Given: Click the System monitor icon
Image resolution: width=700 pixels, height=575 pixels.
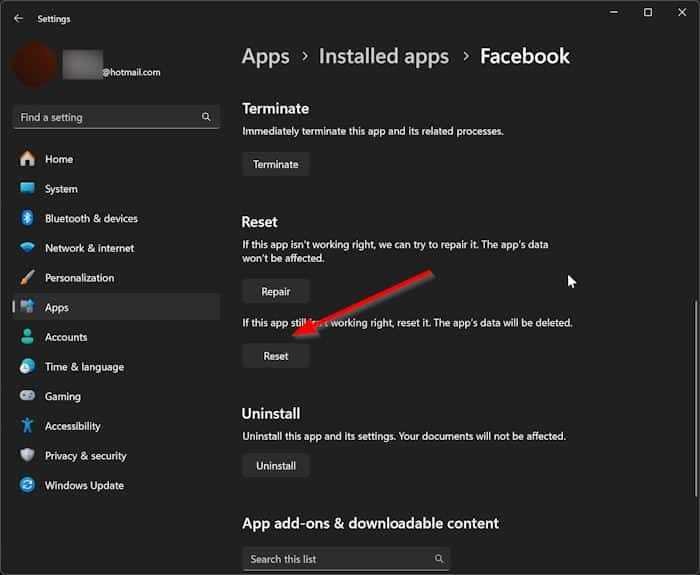Looking at the screenshot, I should tap(27, 188).
